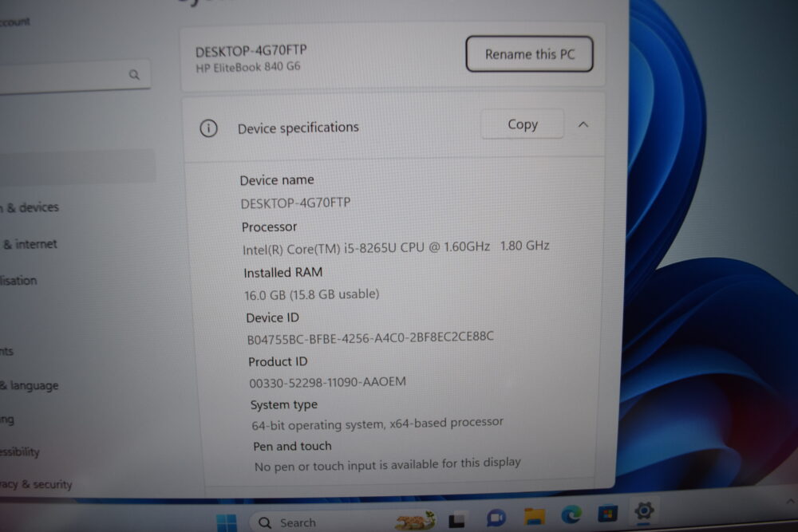The width and height of the screenshot is (798, 532).
Task: Click DESKTOP-4G70FTP value under Device name
Action: [x=296, y=203]
